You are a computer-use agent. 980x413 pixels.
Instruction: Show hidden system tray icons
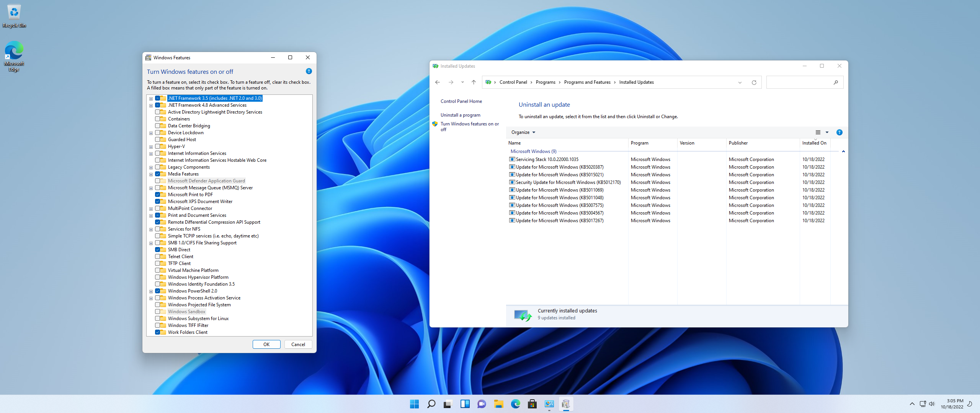912,404
